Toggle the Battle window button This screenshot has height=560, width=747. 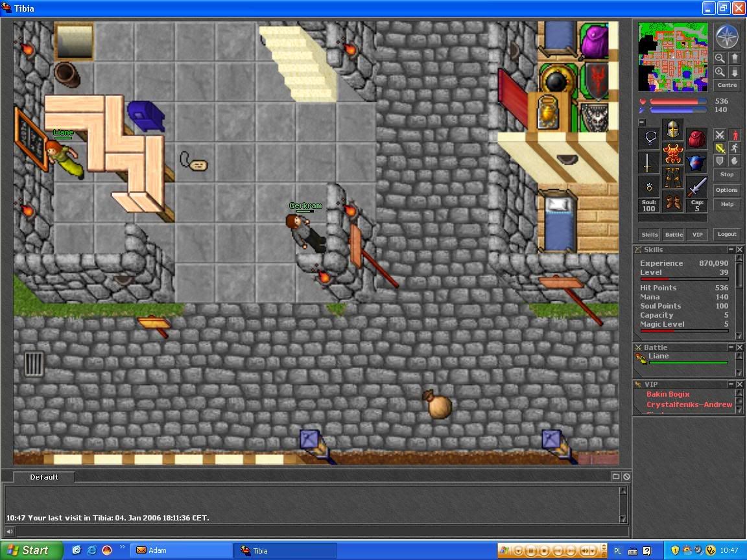click(674, 234)
